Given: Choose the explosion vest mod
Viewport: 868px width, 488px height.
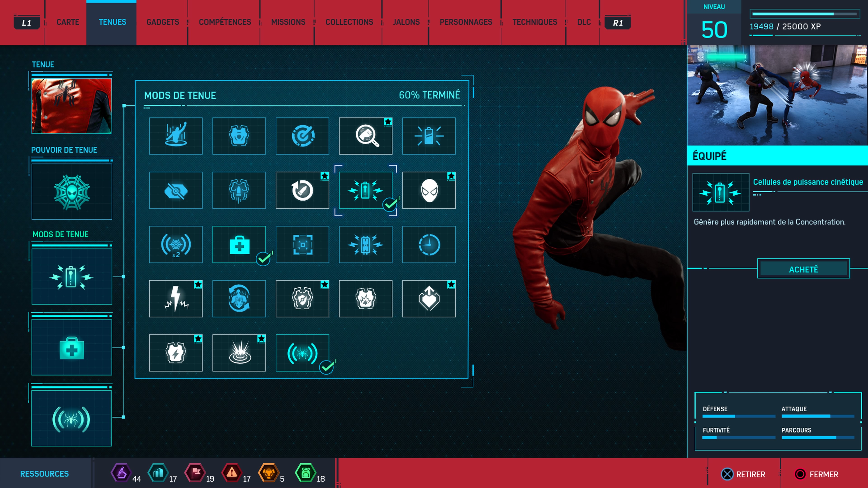Looking at the screenshot, I should pos(366,299).
